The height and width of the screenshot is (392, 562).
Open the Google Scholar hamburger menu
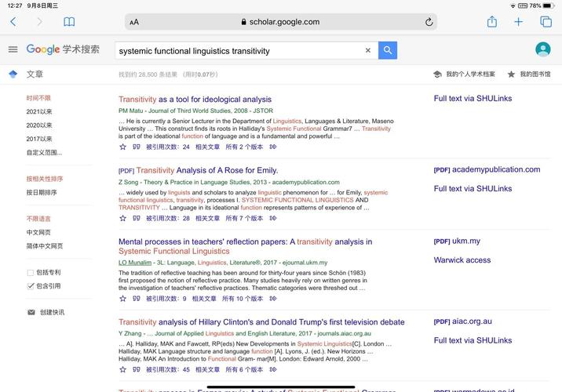pyautogui.click(x=13, y=49)
